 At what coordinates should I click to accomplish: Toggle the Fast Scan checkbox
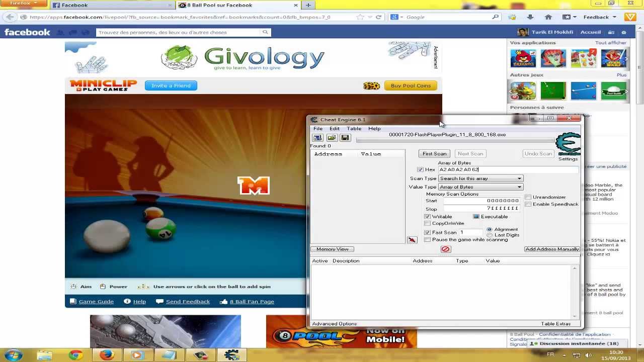coord(427,233)
